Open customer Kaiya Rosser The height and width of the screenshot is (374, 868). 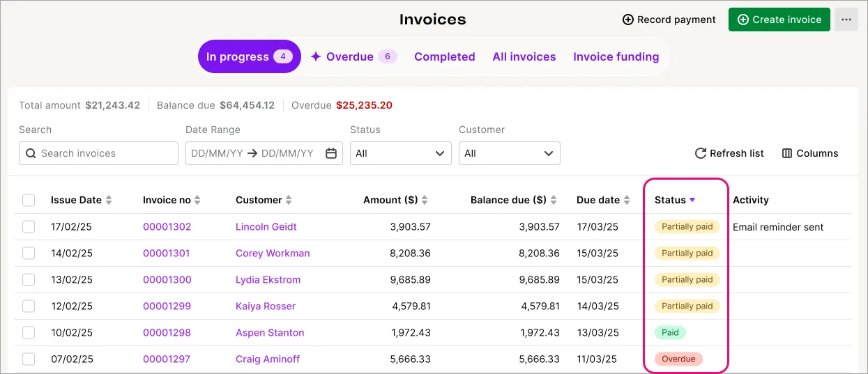click(266, 306)
